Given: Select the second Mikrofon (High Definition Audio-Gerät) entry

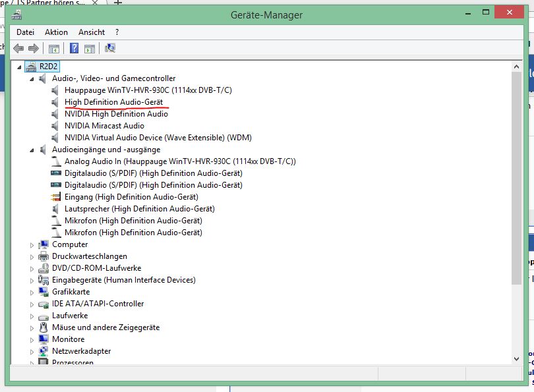Looking at the screenshot, I should point(133,233).
